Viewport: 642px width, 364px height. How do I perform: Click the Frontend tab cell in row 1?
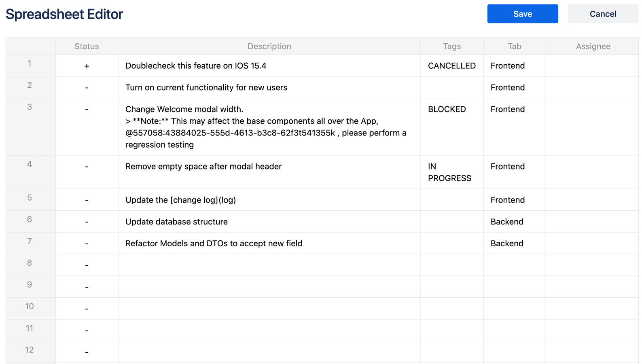point(515,66)
